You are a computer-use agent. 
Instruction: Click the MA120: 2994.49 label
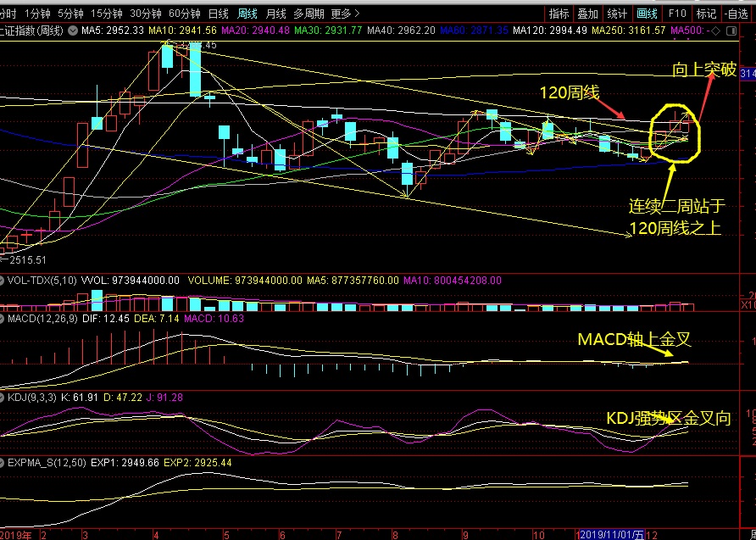coord(550,31)
